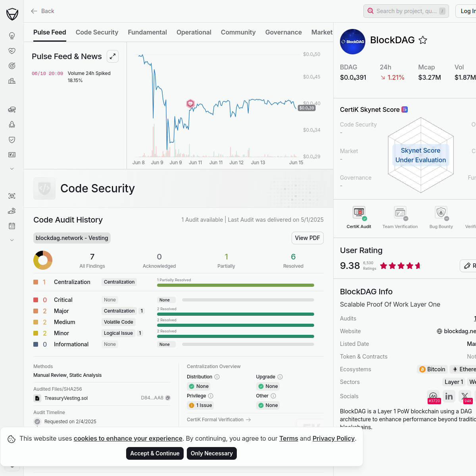The width and height of the screenshot is (476, 476).
Task: Open the hand with coins sidebar icon
Action: (x=12, y=211)
